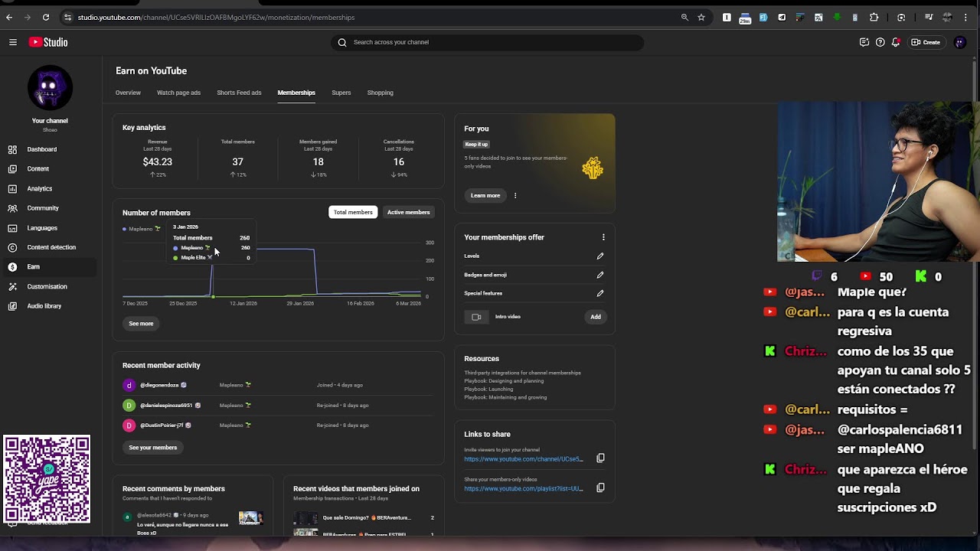This screenshot has height=551, width=980.
Task: Click the $43.23 revenue value
Action: (x=157, y=162)
